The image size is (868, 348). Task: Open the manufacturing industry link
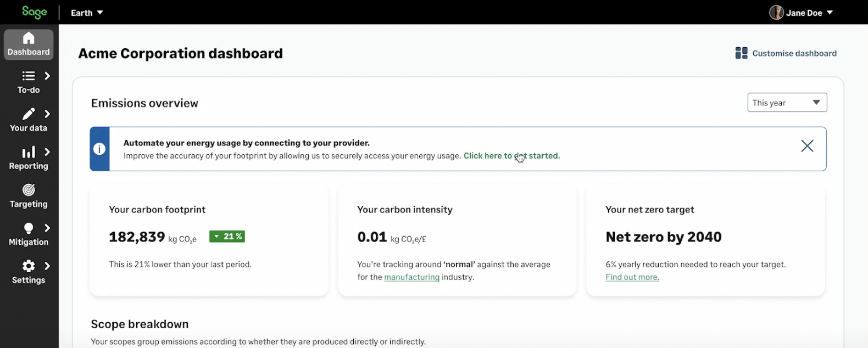[x=411, y=277]
